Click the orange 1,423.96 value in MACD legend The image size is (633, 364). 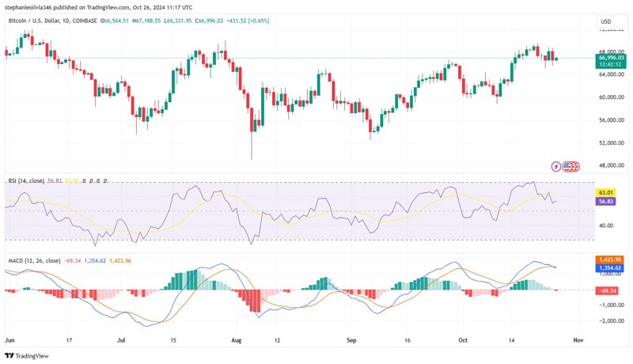(120, 261)
